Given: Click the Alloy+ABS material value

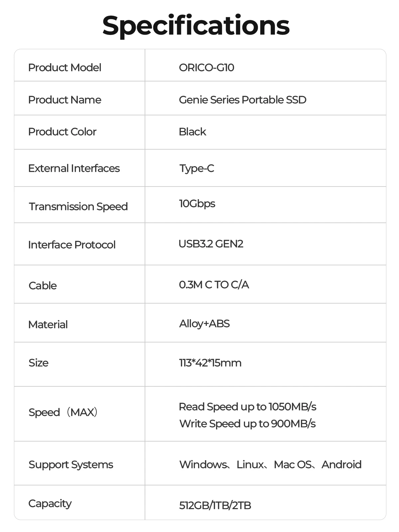Looking at the screenshot, I should (204, 324).
